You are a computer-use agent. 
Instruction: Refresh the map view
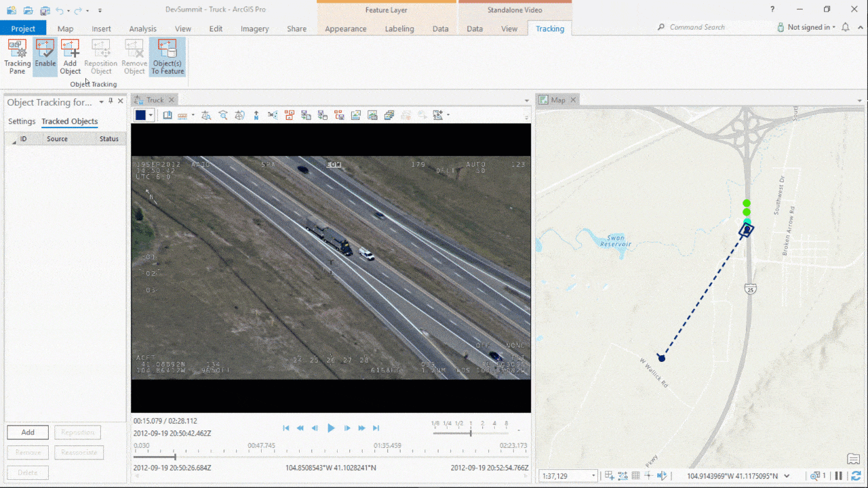click(x=856, y=476)
